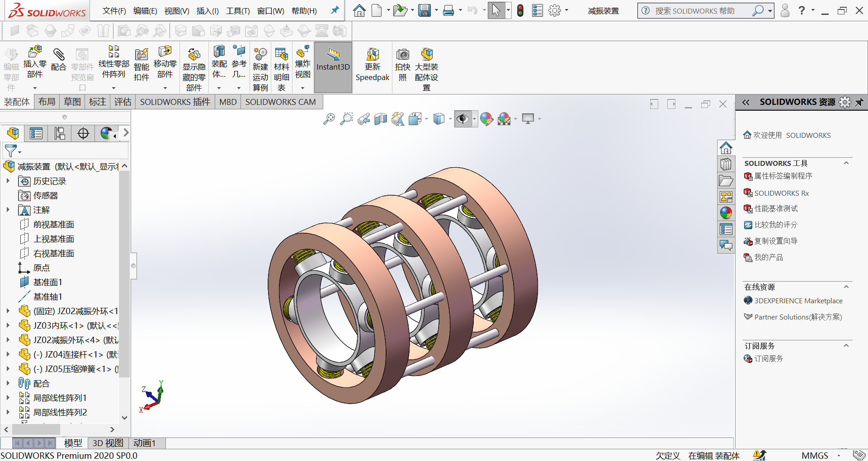Select 基准轴1 in the feature tree
Image resolution: width=868 pixels, height=461 pixels.
pos(47,296)
